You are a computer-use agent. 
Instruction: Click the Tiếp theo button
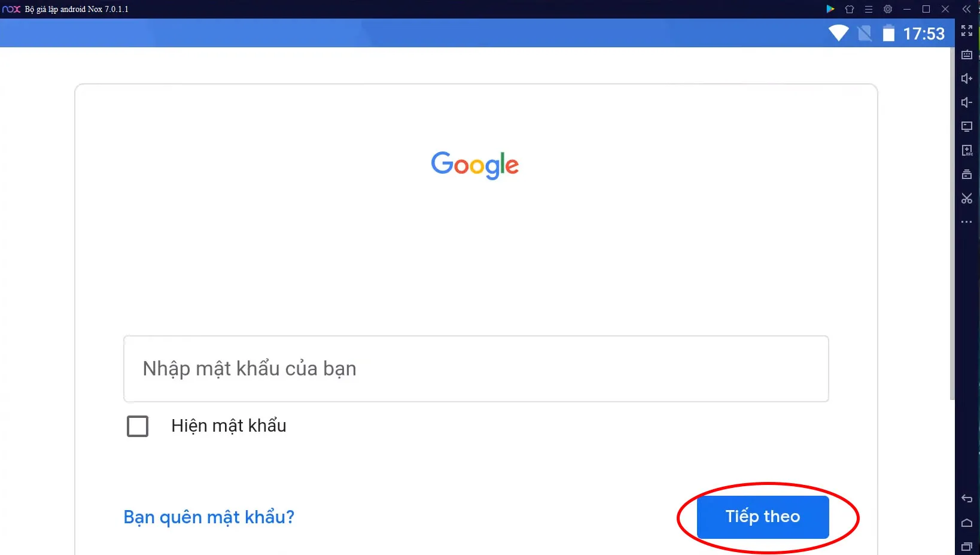762,517
